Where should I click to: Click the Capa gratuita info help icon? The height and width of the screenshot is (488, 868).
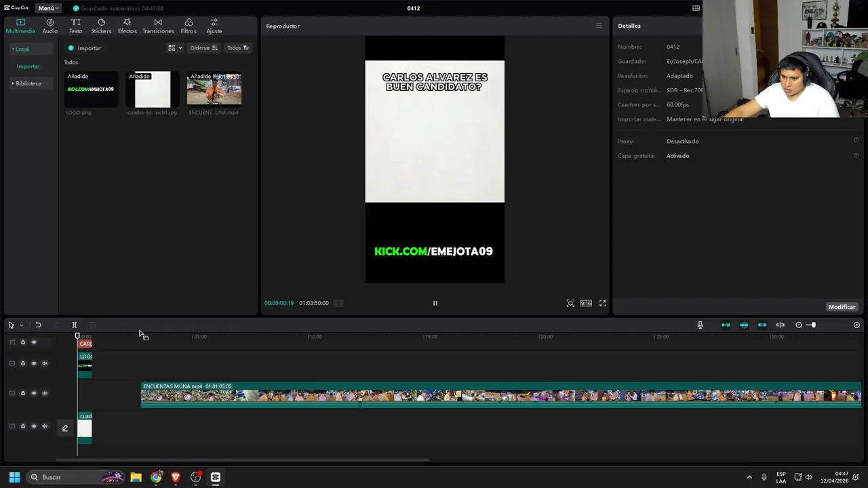(x=856, y=155)
